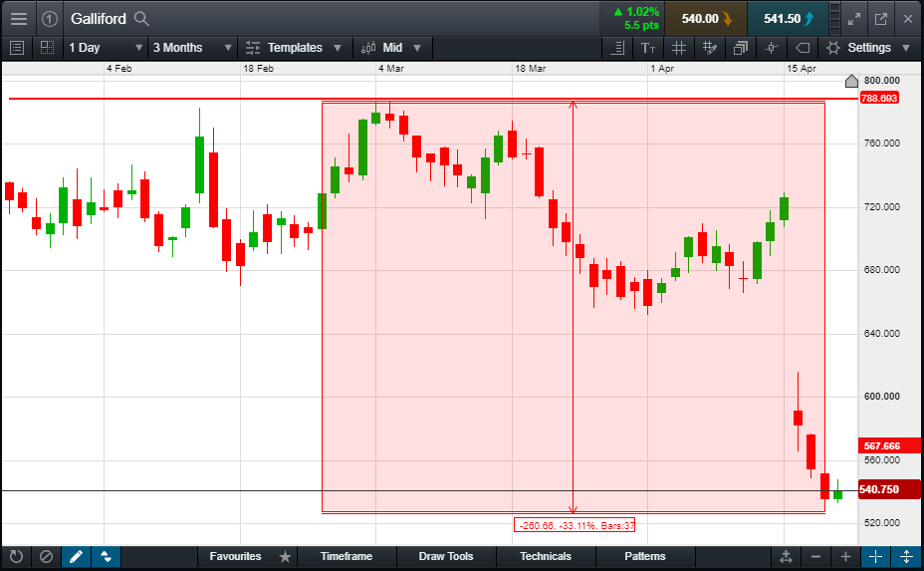Image resolution: width=924 pixels, height=571 pixels.
Task: Toggle the crosshair candle marker icon
Action: click(x=772, y=48)
